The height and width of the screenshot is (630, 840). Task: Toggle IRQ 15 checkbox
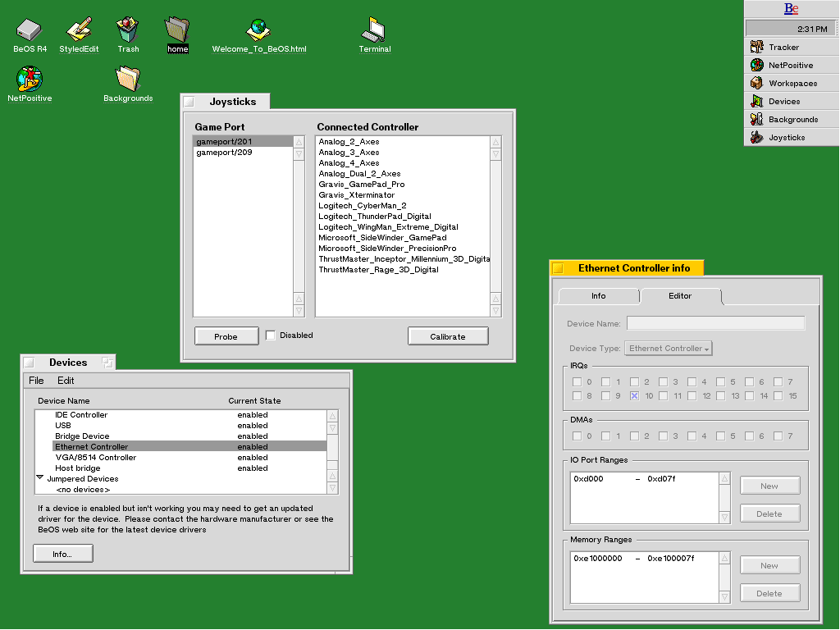point(778,396)
